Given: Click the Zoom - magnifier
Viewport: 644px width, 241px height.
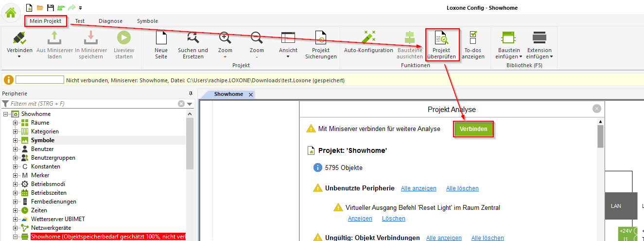Looking at the screenshot, I should pos(257,45).
